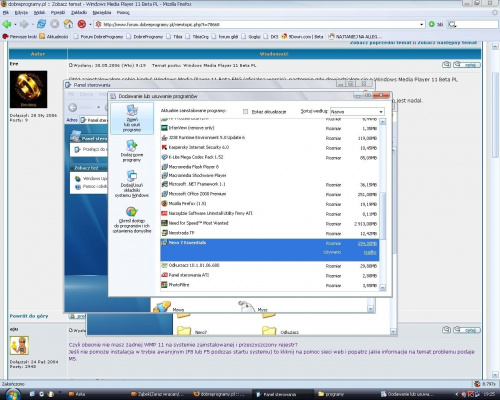Open the back-button history dropdown arrow

pyautogui.click(x=15, y=24)
